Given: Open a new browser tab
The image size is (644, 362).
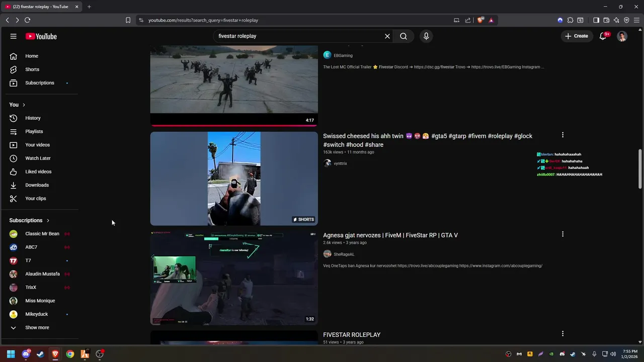Looking at the screenshot, I should coord(89,7).
